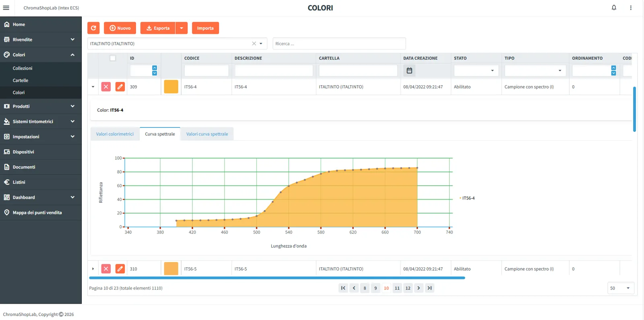Go to the first page
This screenshot has height=320, width=644.
[x=343, y=288]
